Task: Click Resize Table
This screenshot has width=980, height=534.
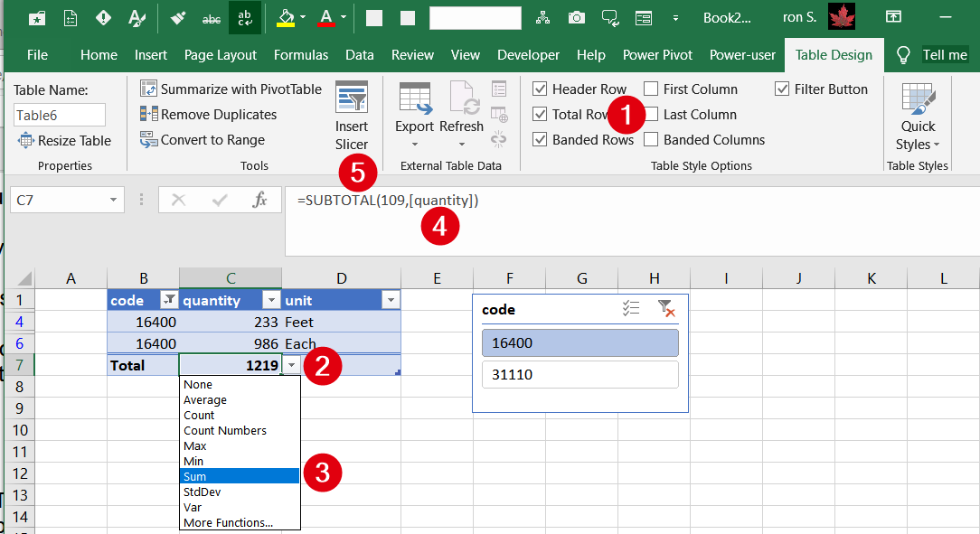Action: [x=65, y=141]
